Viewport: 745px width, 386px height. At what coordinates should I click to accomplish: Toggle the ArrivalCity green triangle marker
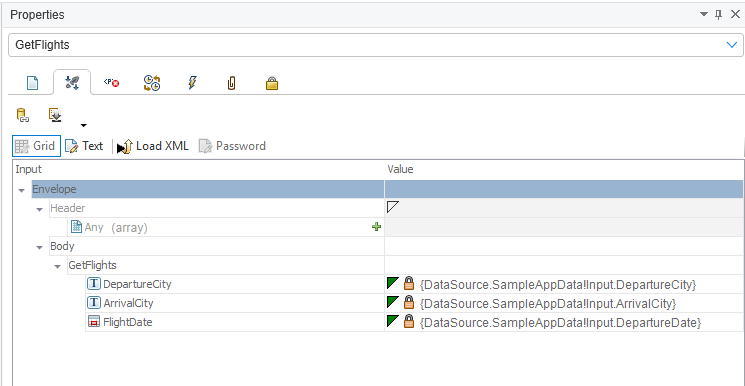tap(392, 302)
